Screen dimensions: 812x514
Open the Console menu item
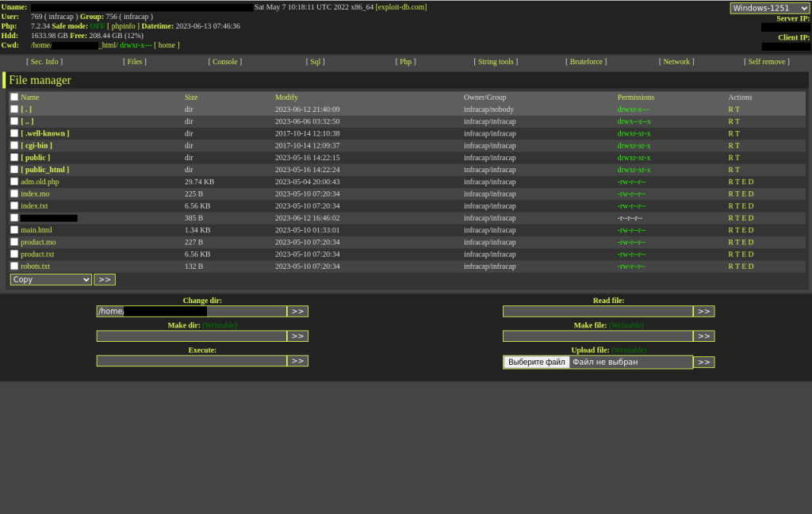pos(225,62)
